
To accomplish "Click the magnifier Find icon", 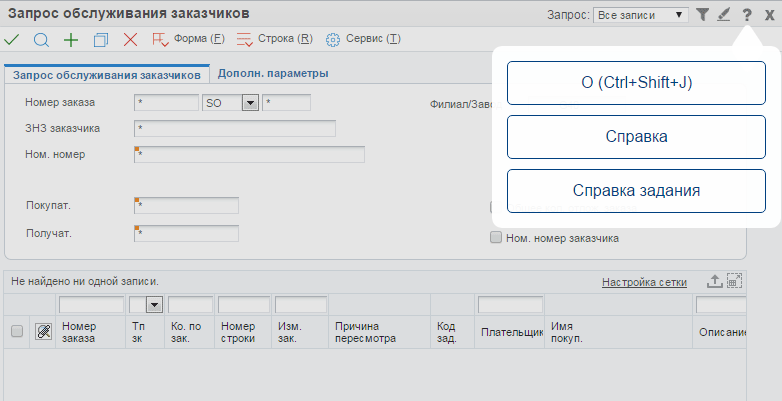I will coord(41,40).
